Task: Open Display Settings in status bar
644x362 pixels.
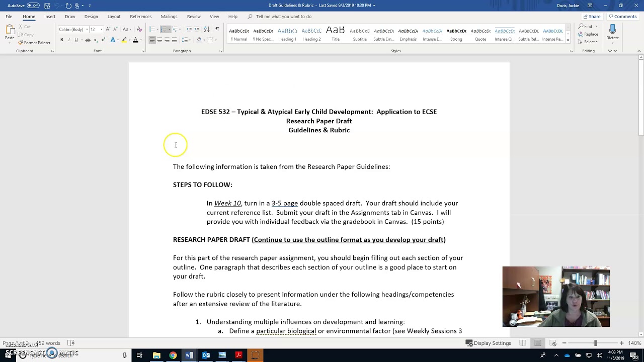Action: (489, 343)
